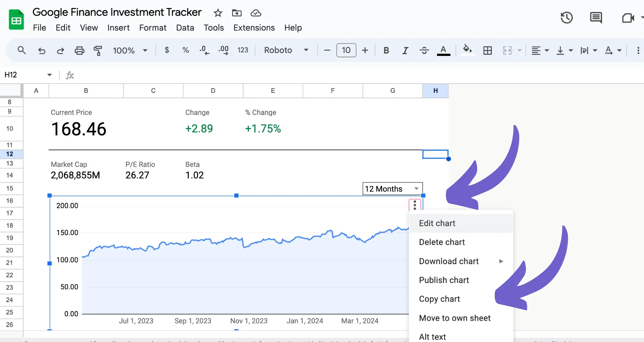Select the paint format tool

pyautogui.click(x=98, y=51)
